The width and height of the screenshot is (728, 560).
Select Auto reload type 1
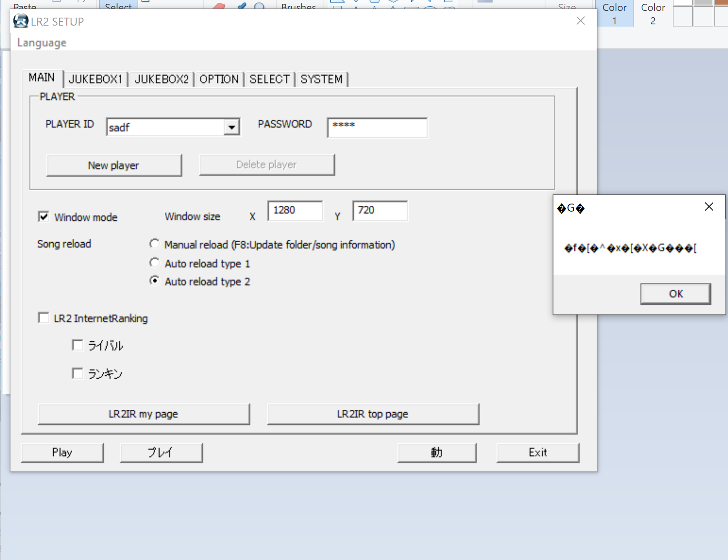pyautogui.click(x=154, y=263)
